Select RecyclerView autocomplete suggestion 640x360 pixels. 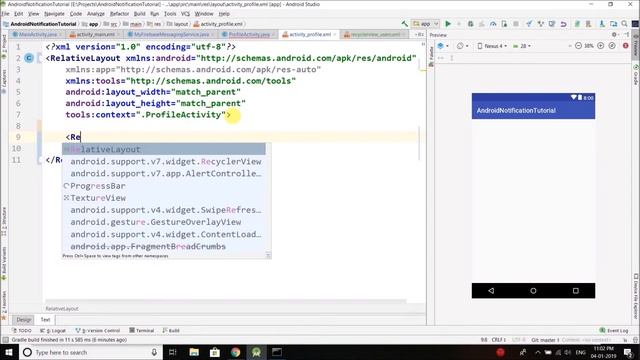(x=164, y=162)
